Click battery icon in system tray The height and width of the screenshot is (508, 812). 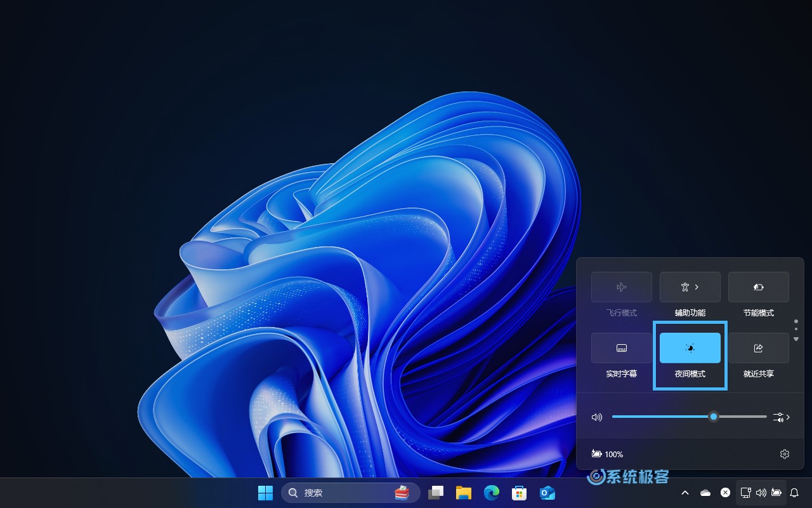pyautogui.click(x=776, y=493)
